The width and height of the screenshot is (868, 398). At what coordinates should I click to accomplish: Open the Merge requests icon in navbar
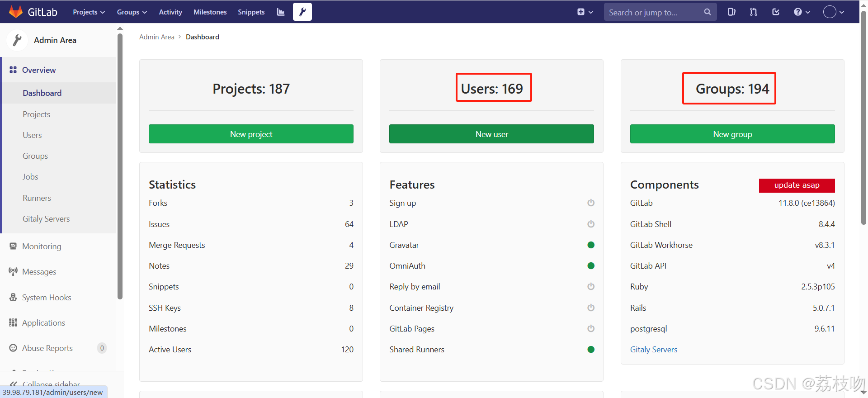pyautogui.click(x=754, y=12)
